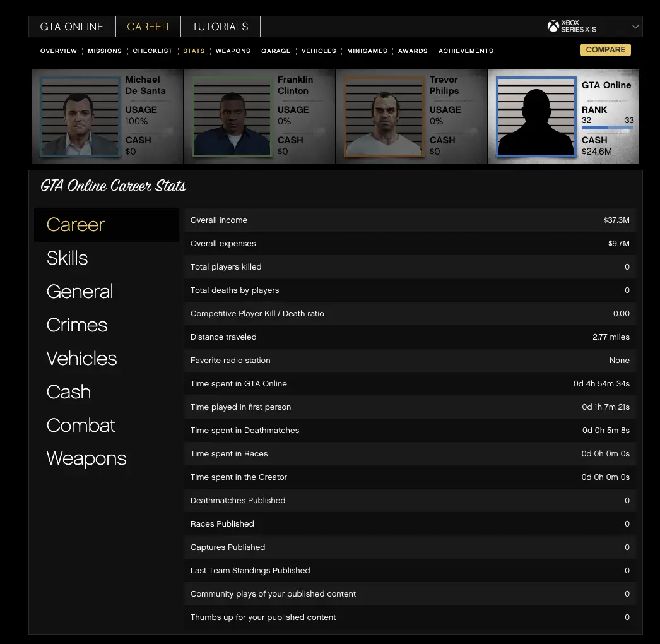Open the CHECKLIST sub-menu
Viewport: 660px width, 644px height.
(x=152, y=51)
